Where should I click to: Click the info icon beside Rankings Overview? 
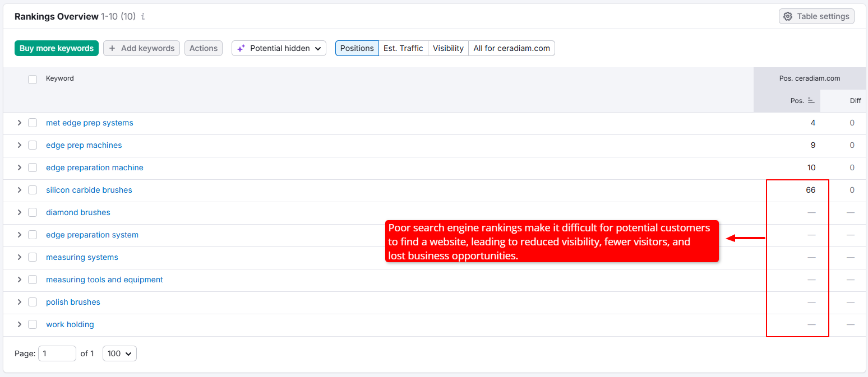pos(143,17)
